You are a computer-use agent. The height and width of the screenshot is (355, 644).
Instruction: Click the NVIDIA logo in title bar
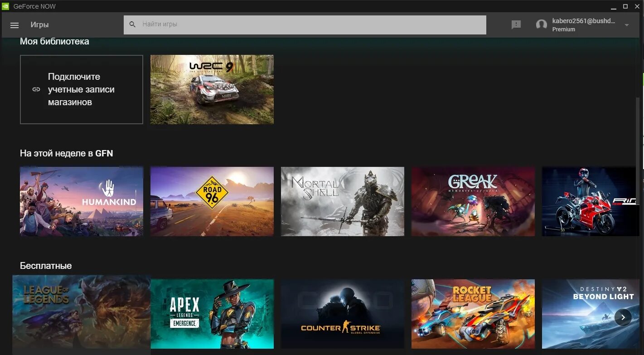pos(5,6)
